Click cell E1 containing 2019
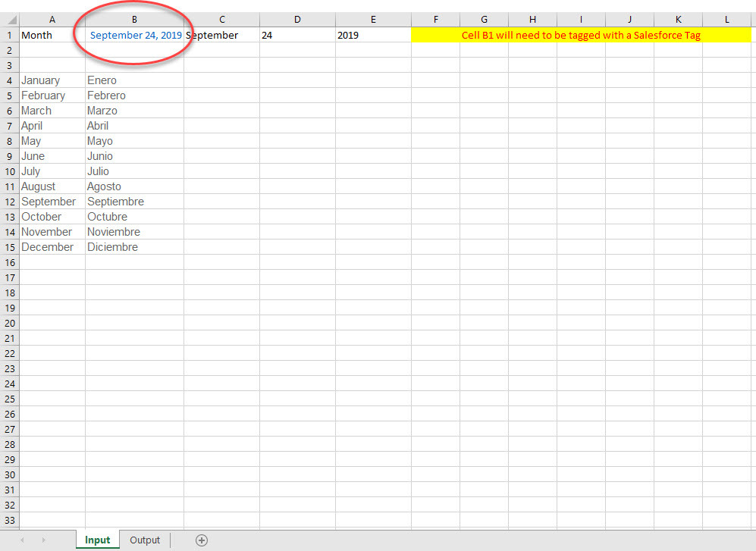Viewport: 756px width, 551px height. [373, 35]
